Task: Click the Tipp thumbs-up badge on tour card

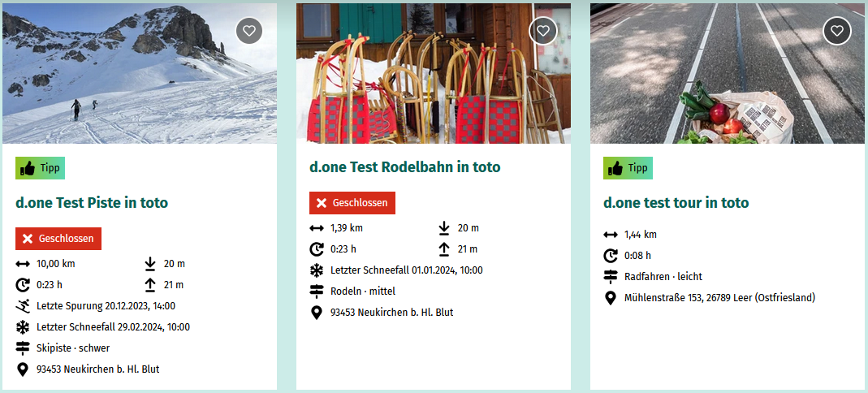Action: (628, 168)
